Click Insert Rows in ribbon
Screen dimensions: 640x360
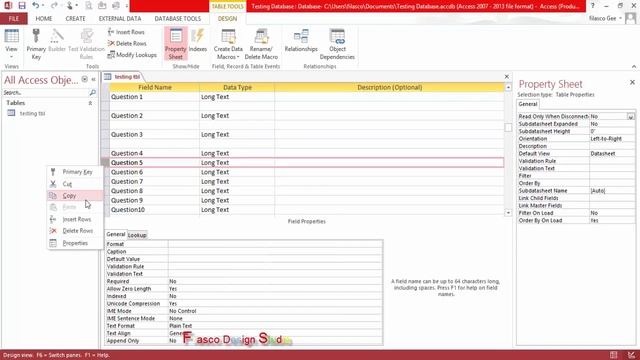[126, 32]
